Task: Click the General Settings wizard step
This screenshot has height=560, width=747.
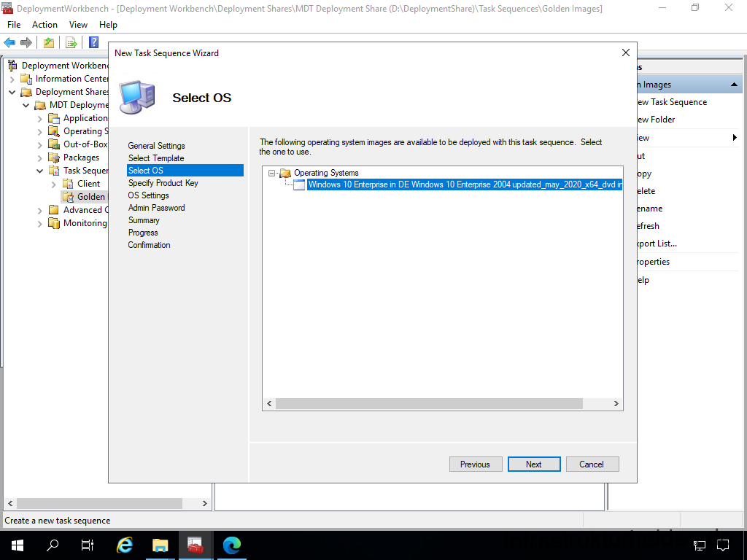Action: pyautogui.click(x=156, y=146)
